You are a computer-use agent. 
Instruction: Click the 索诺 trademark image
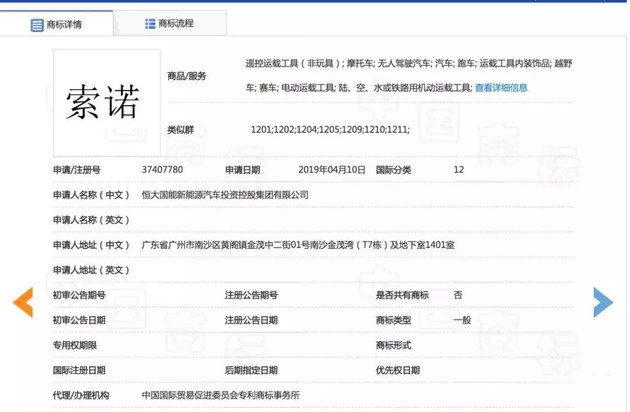107,102
